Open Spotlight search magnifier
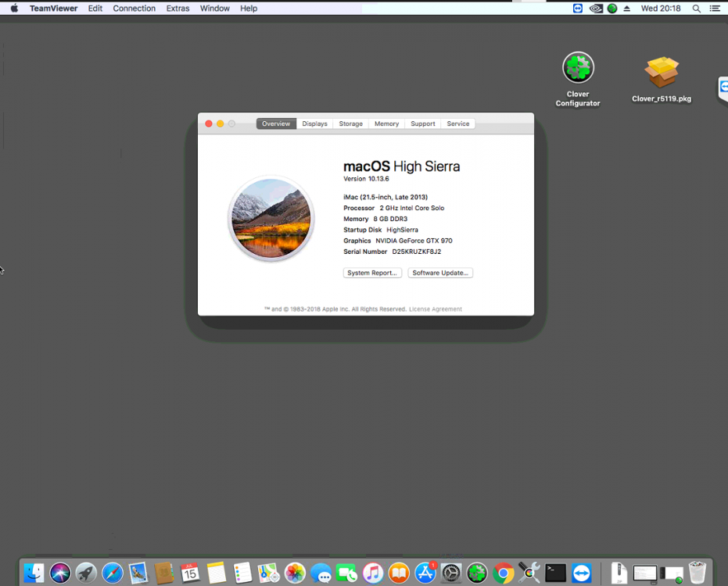 click(x=697, y=9)
